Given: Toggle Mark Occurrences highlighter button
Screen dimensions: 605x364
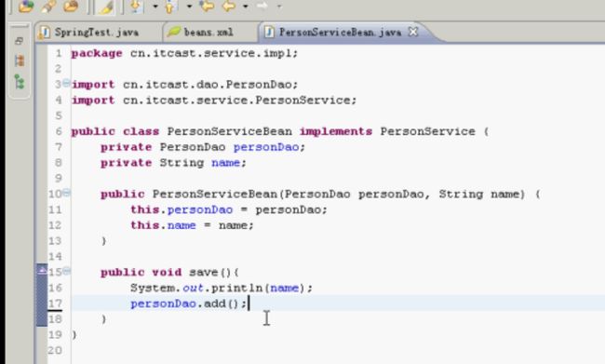Looking at the screenshot, I should coord(105,7).
